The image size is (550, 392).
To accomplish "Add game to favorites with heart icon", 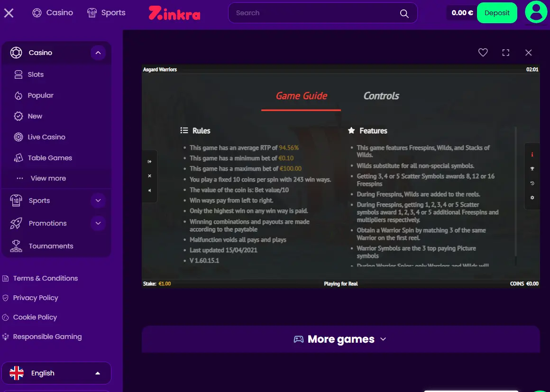I will [x=483, y=53].
